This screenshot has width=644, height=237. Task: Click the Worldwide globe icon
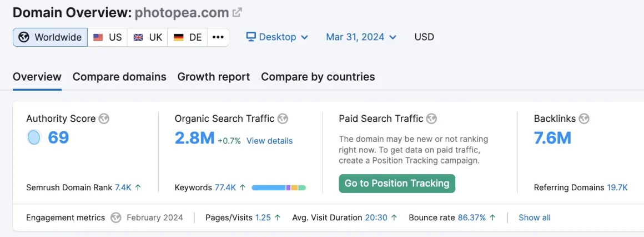pos(24,37)
